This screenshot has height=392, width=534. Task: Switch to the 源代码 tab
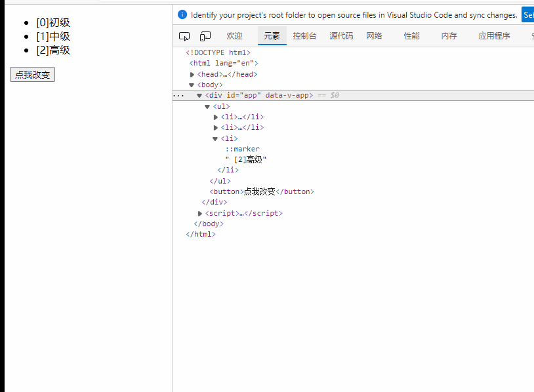click(341, 36)
